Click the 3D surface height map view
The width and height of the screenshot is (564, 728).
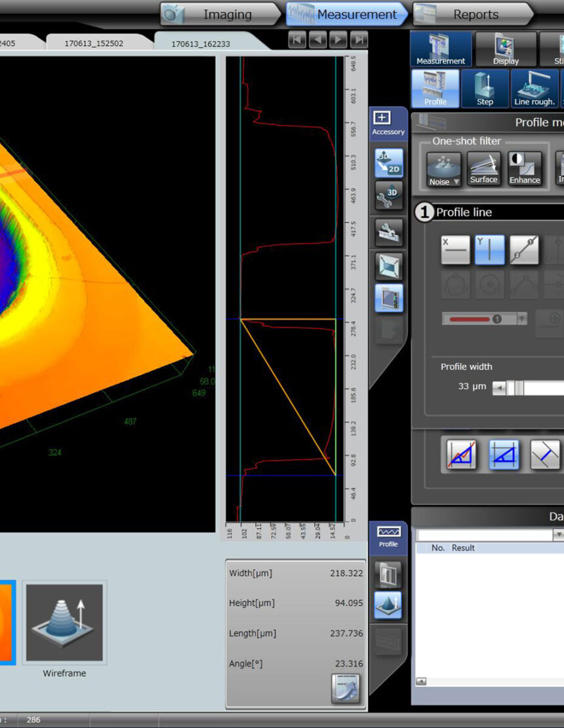click(108, 294)
